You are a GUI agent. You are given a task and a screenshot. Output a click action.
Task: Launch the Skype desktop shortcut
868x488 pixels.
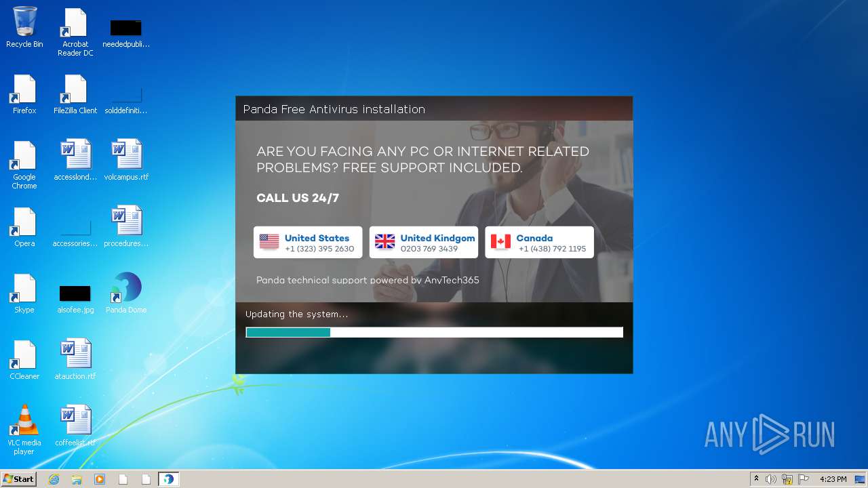tap(24, 293)
